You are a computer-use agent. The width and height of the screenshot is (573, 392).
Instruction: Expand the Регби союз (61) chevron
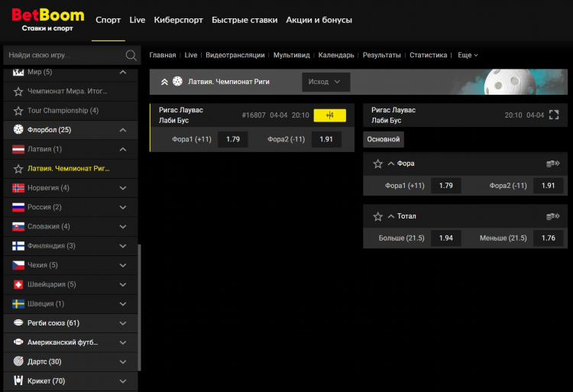123,323
